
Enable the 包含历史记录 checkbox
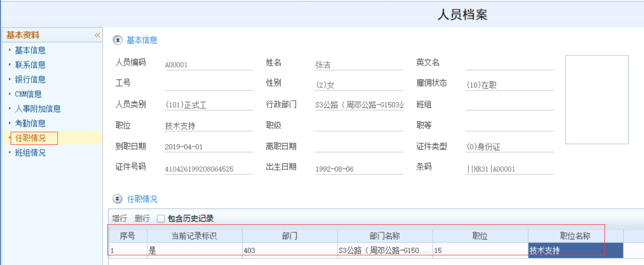[161, 219]
